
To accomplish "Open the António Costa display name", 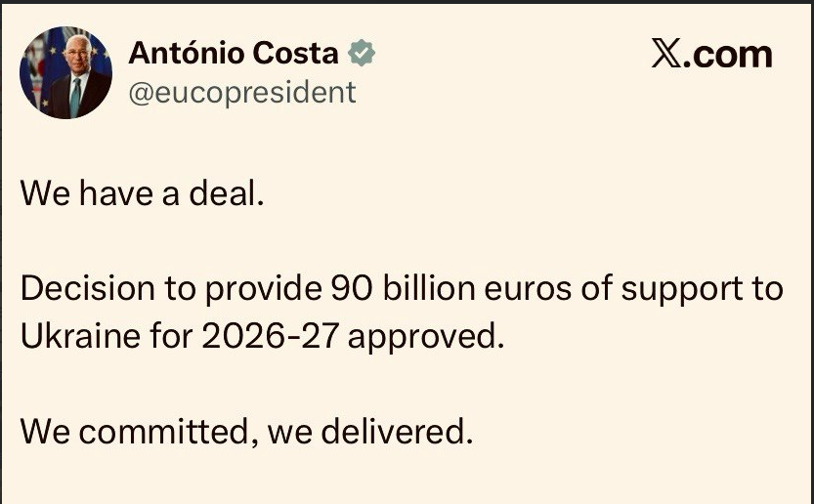I will (233, 55).
